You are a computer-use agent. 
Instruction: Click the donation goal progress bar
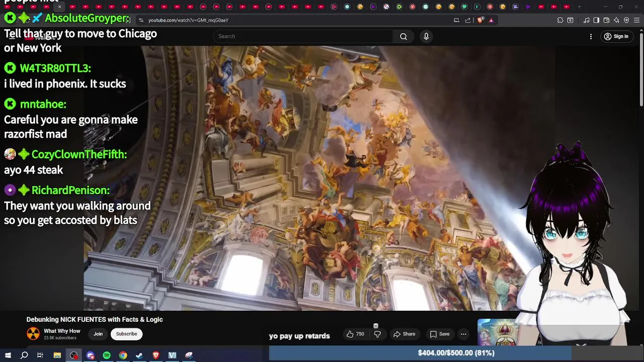click(x=456, y=353)
